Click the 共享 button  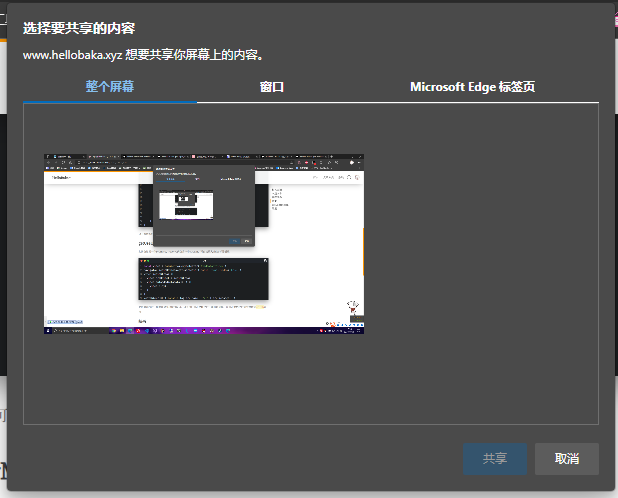495,459
